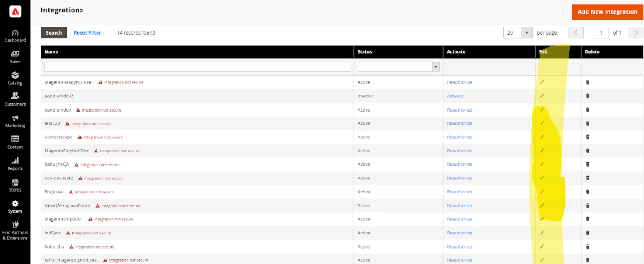644x264 pixels.
Task: Focus the page number field
Action: point(601,33)
